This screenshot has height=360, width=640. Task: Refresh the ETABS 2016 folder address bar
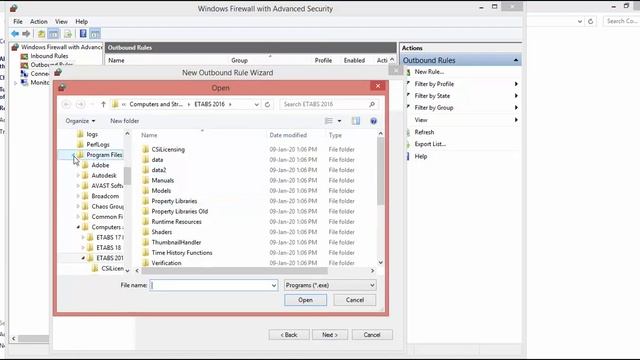[267, 104]
